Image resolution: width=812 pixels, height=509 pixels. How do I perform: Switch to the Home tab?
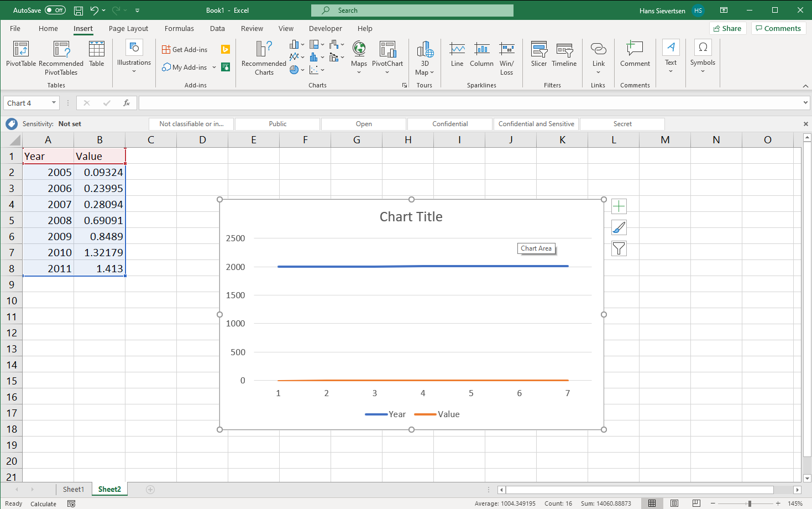click(x=48, y=28)
